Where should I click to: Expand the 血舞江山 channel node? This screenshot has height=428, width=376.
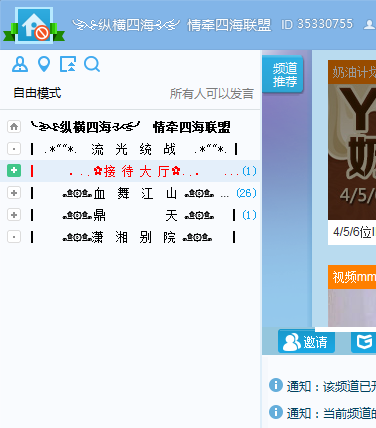[x=14, y=193]
